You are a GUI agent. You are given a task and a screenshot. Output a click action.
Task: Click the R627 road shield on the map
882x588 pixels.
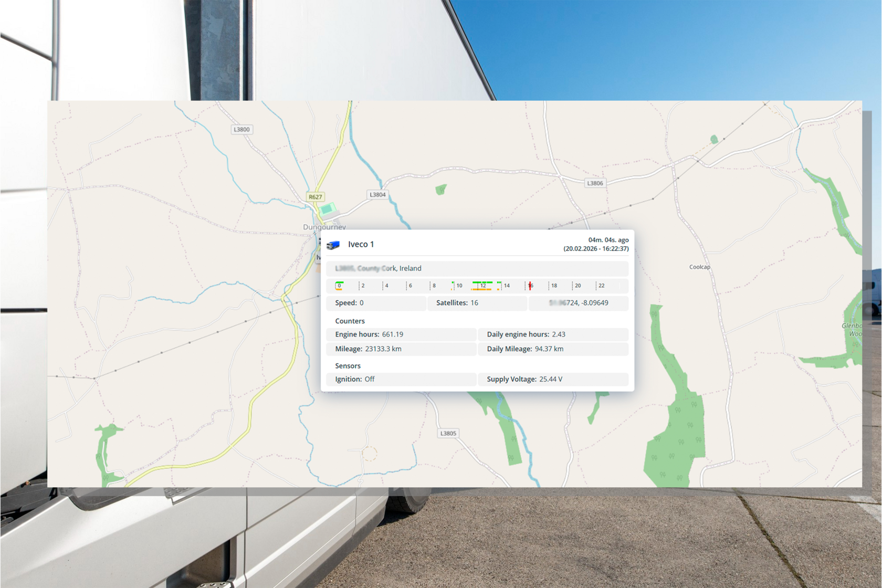pos(315,197)
